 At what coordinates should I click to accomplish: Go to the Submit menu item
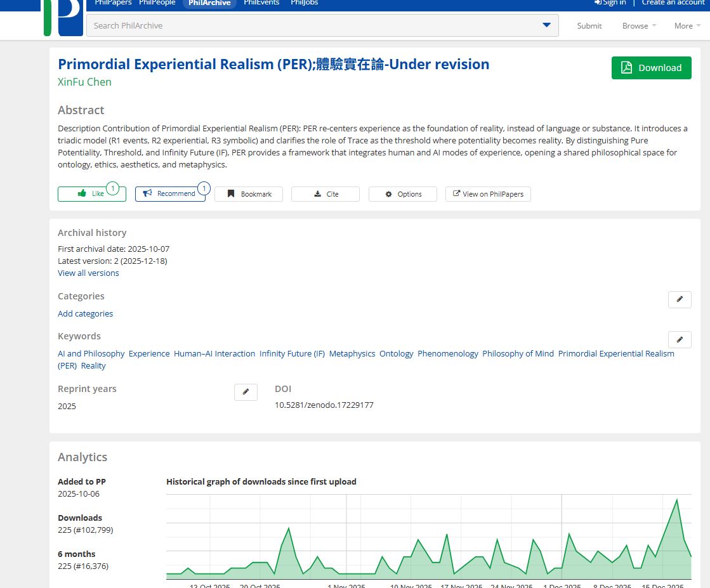(x=589, y=26)
